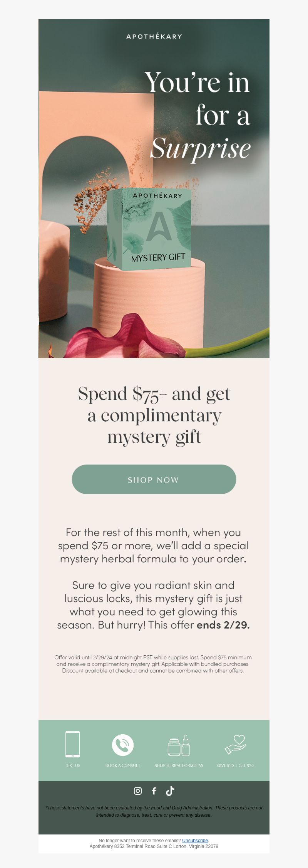308x868 pixels.
Task: Open the TikTok icon in the footer
Action: point(170,791)
